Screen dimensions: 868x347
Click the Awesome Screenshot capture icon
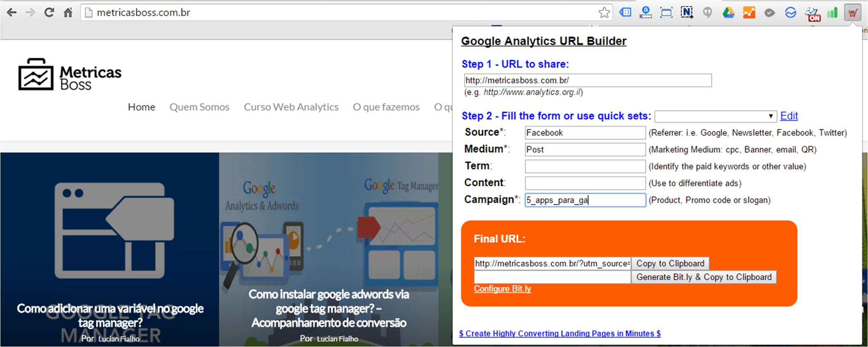[x=666, y=12]
